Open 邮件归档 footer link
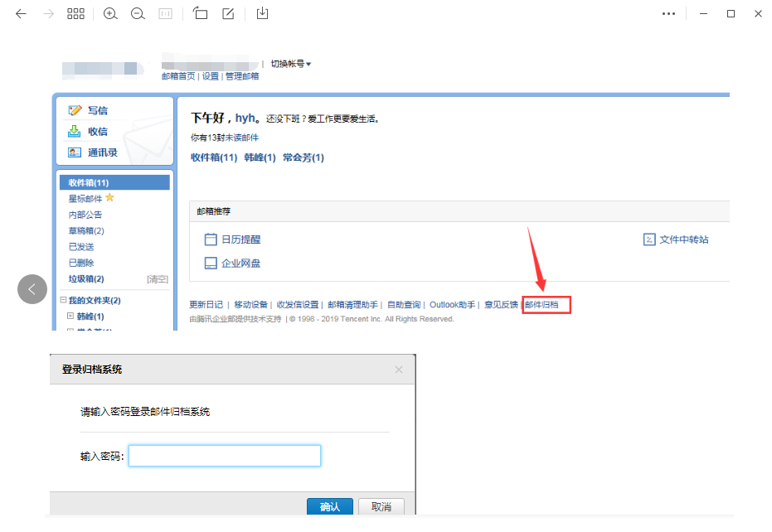The height and width of the screenshot is (532, 772). [x=541, y=305]
